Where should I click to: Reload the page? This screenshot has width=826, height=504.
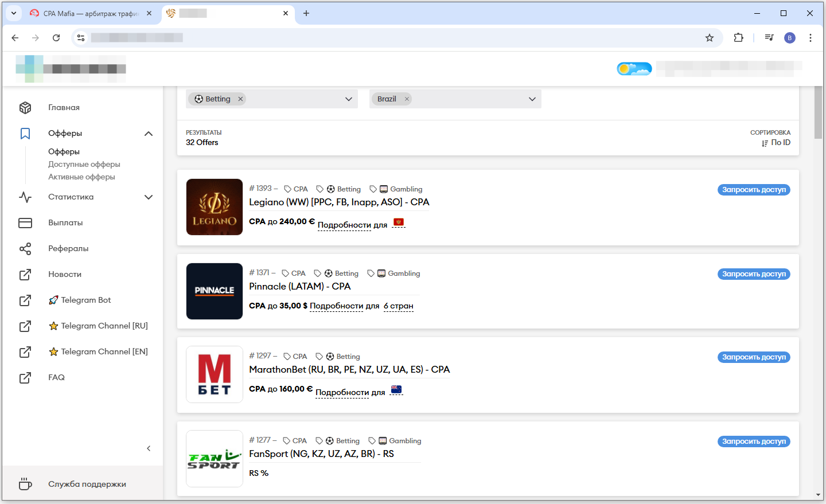[x=56, y=38]
